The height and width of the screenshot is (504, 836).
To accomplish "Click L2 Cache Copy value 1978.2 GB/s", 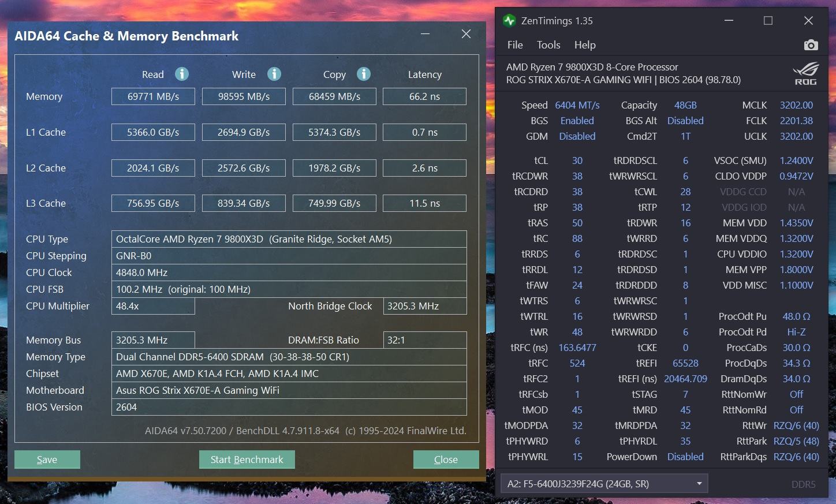I will coord(334,168).
